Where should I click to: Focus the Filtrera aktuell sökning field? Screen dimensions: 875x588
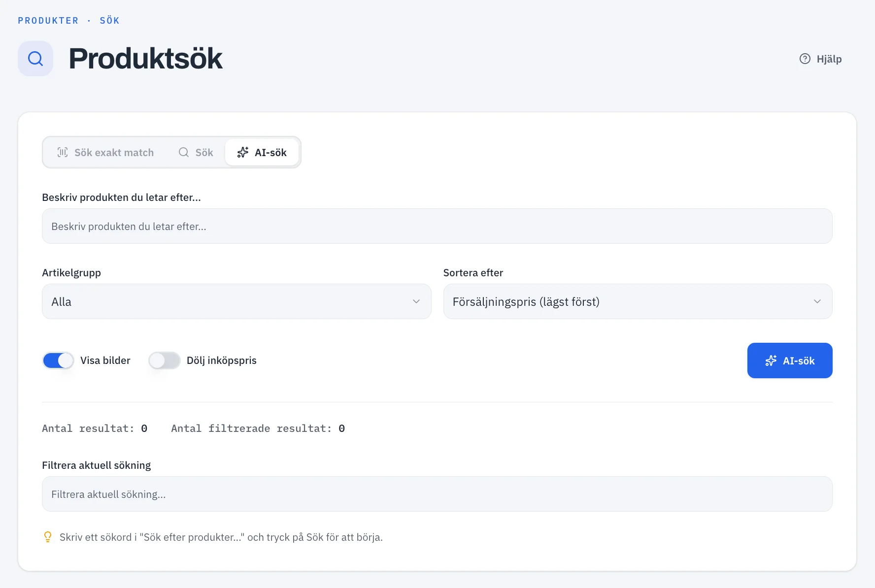437,494
